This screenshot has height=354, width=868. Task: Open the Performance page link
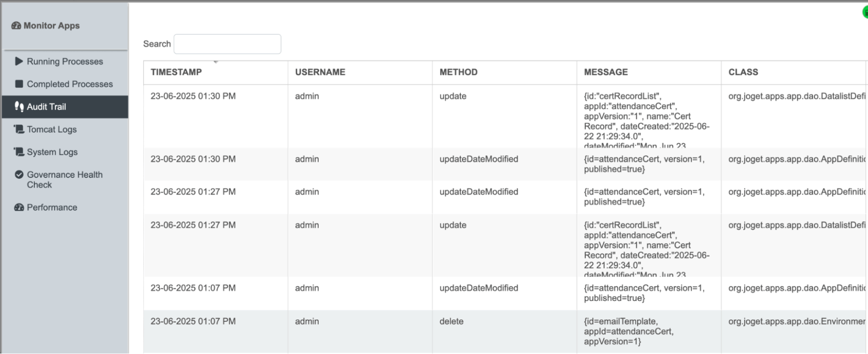coord(52,207)
